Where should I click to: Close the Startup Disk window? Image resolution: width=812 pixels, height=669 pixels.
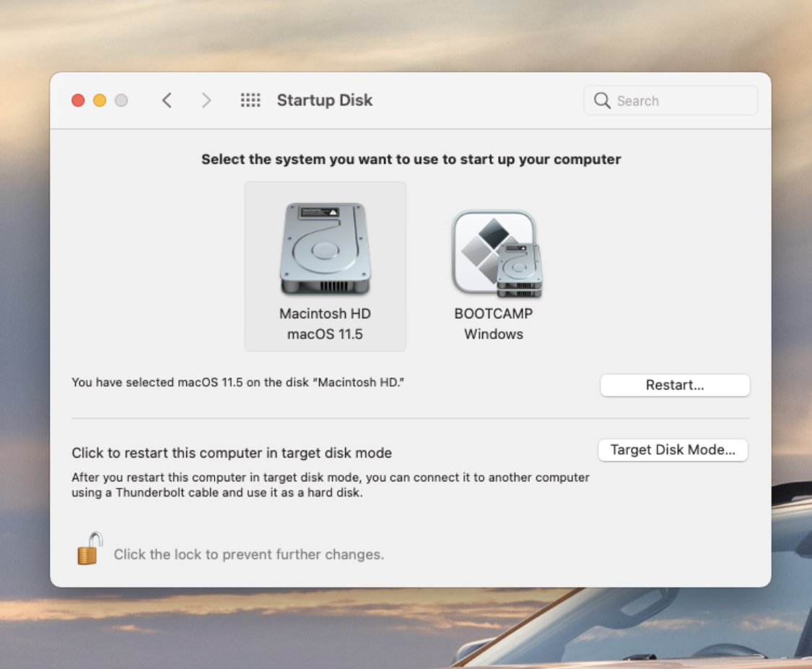coord(78,100)
